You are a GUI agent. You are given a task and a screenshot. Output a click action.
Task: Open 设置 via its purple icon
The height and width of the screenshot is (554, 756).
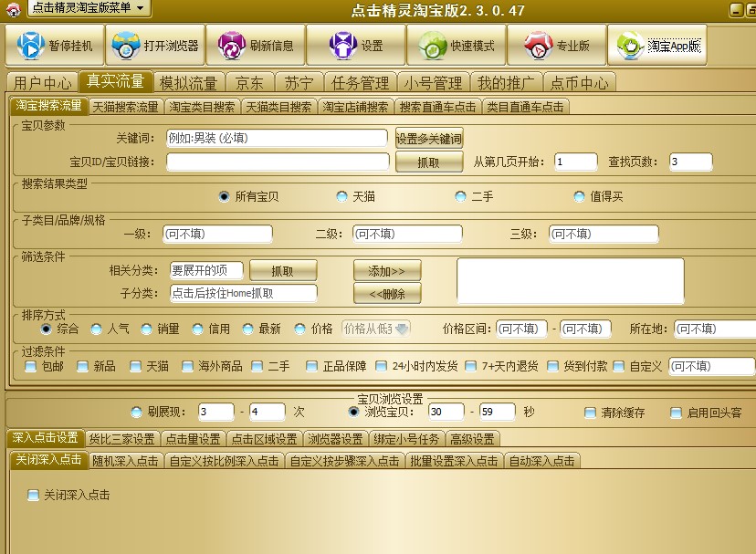click(342, 46)
